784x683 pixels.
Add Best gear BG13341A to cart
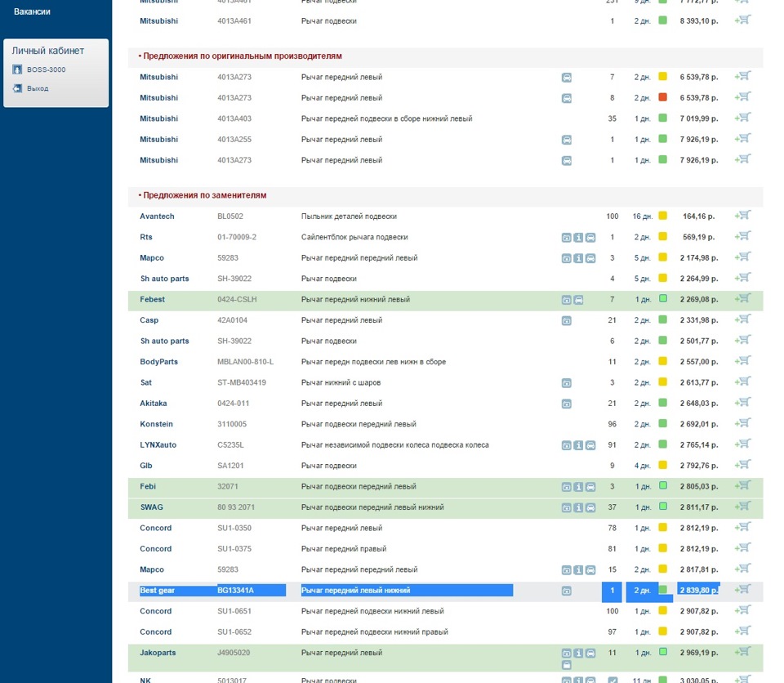pyautogui.click(x=743, y=589)
